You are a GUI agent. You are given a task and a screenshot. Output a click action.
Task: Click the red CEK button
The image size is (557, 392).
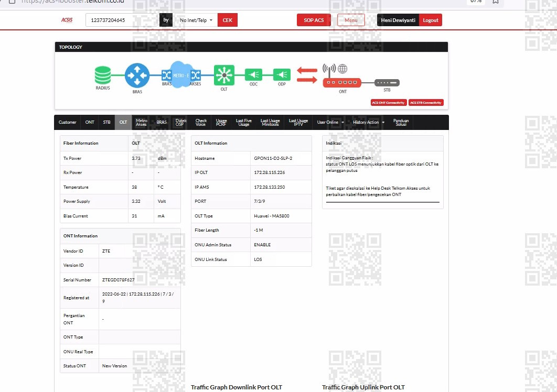tap(227, 20)
